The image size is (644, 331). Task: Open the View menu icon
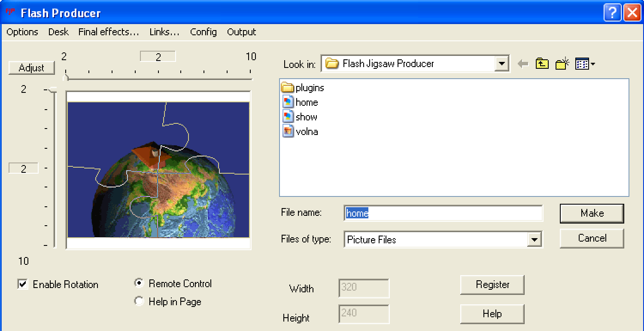585,64
